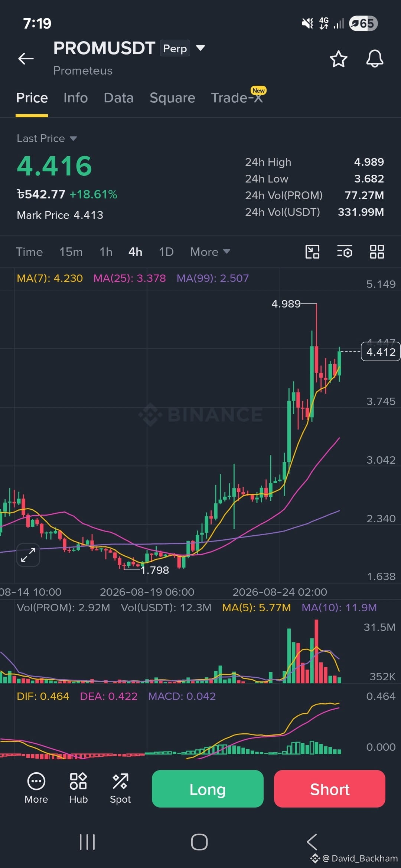Switch to the Info tab

coord(76,98)
